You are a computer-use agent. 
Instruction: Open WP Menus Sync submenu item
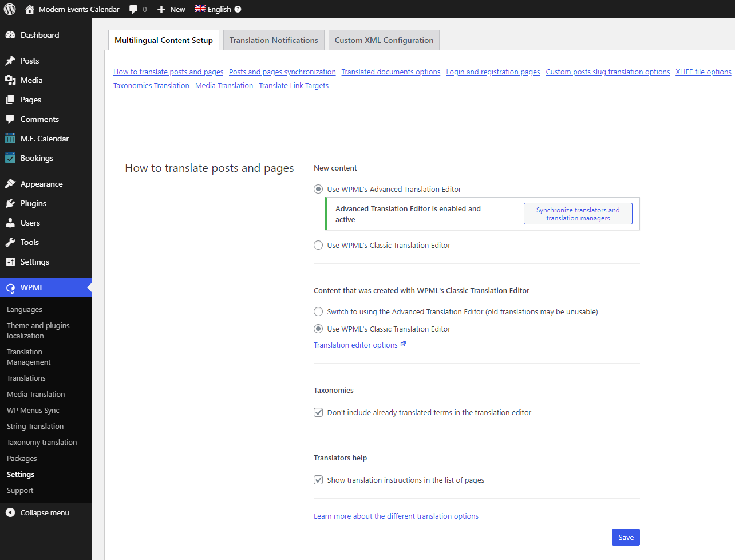click(33, 411)
